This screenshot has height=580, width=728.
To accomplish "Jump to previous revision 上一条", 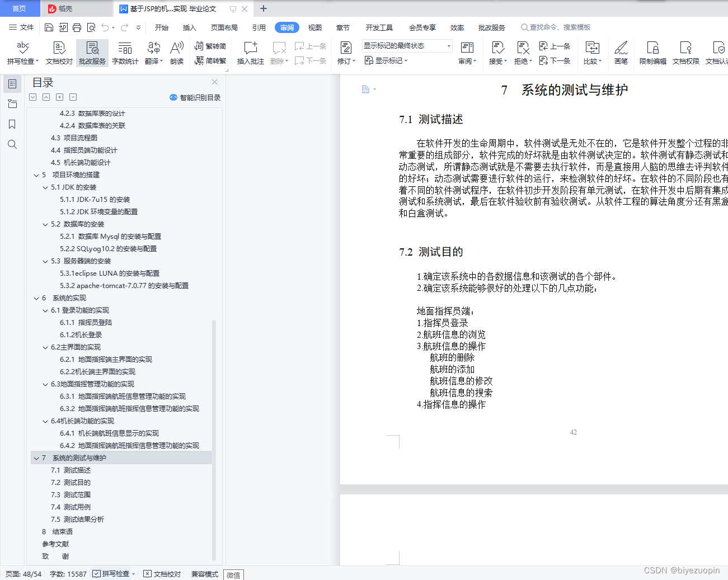I will (x=555, y=46).
